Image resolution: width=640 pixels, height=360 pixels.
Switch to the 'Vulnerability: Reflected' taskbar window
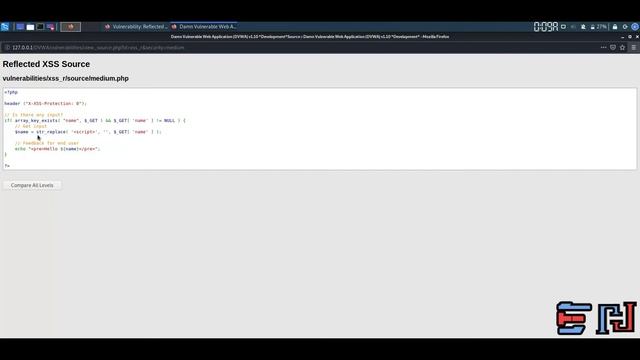click(136, 27)
